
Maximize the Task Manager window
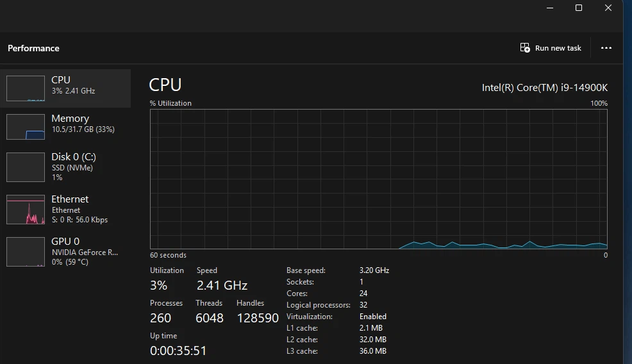tap(579, 8)
